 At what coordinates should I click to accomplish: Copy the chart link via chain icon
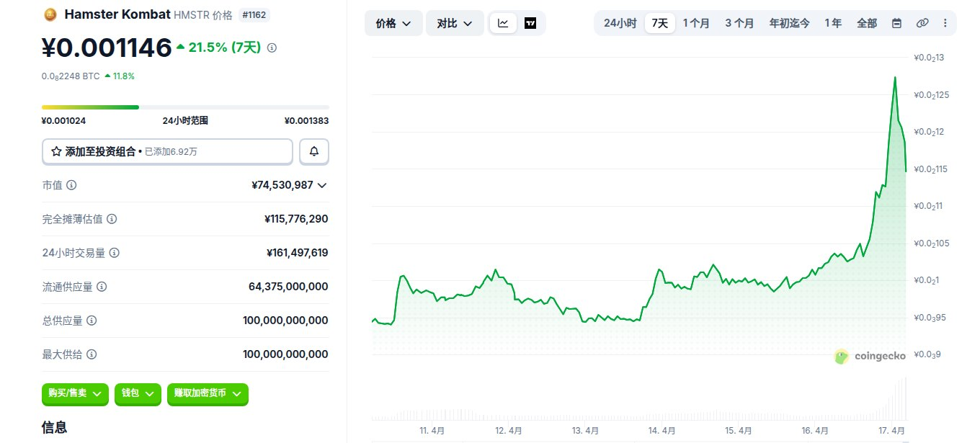922,23
